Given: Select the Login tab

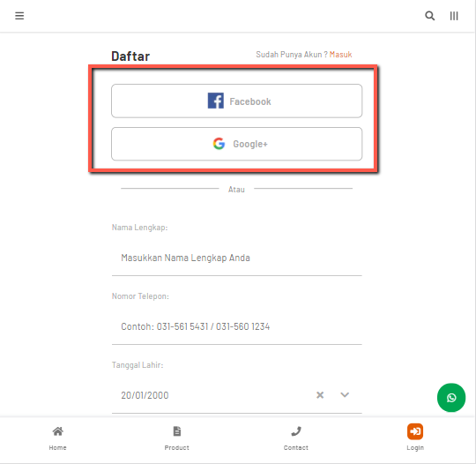Looking at the screenshot, I should (415, 438).
